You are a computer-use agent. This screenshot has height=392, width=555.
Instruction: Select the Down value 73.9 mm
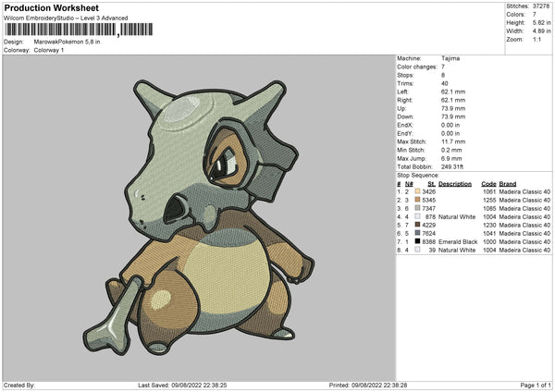453,116
